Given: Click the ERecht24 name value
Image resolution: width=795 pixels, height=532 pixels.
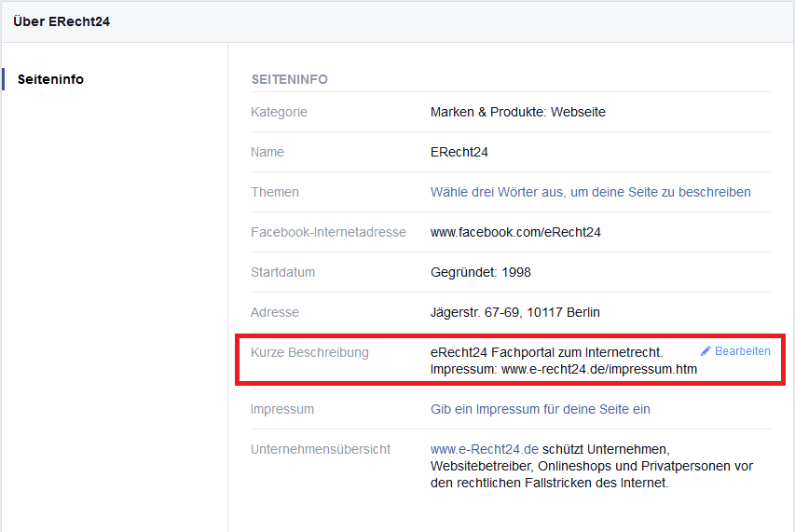Looking at the screenshot, I should 459,152.
